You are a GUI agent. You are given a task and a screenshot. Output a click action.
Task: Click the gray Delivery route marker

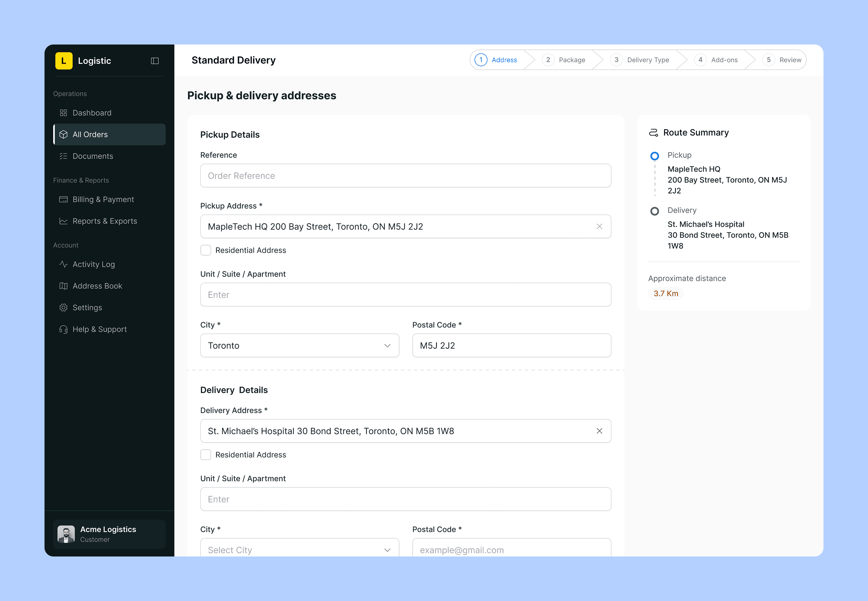coord(655,211)
